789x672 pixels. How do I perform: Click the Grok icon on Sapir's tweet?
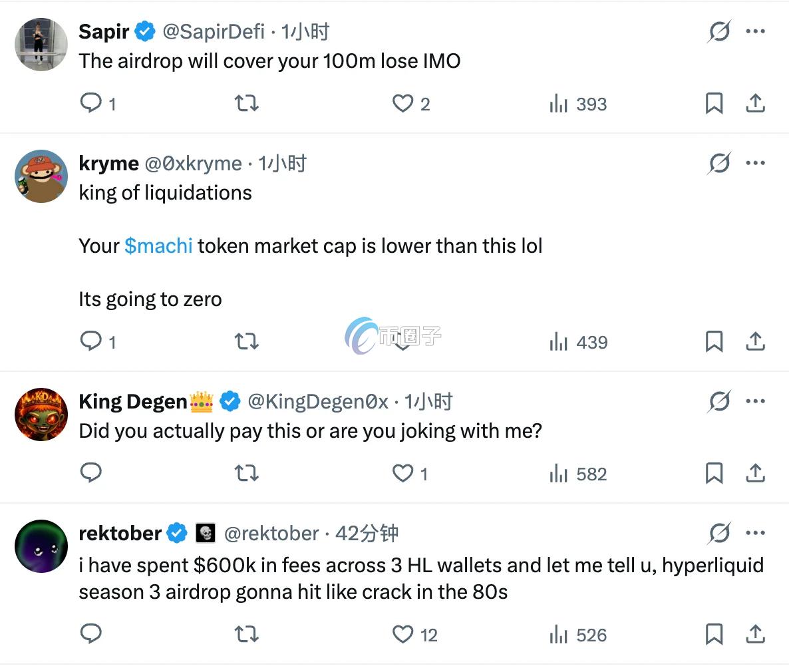tap(718, 31)
